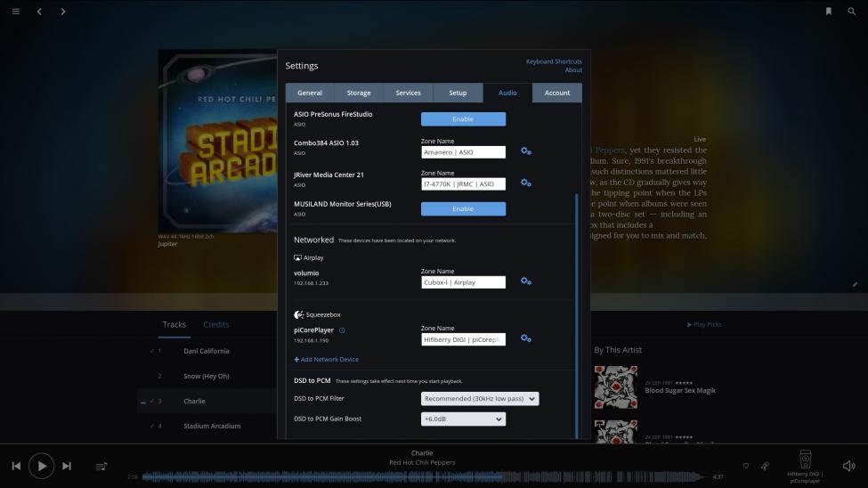Skip to the previous track
The height and width of the screenshot is (488, 868).
pyautogui.click(x=16, y=466)
